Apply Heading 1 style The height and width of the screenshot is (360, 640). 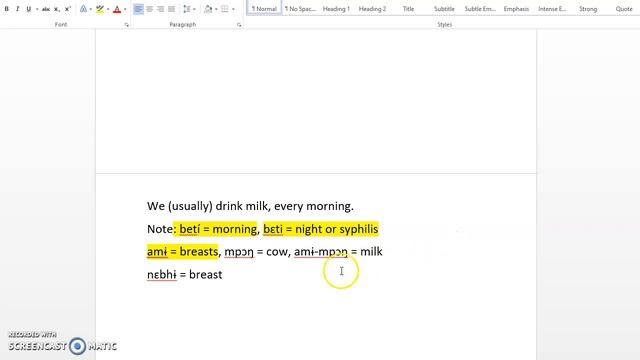336,9
